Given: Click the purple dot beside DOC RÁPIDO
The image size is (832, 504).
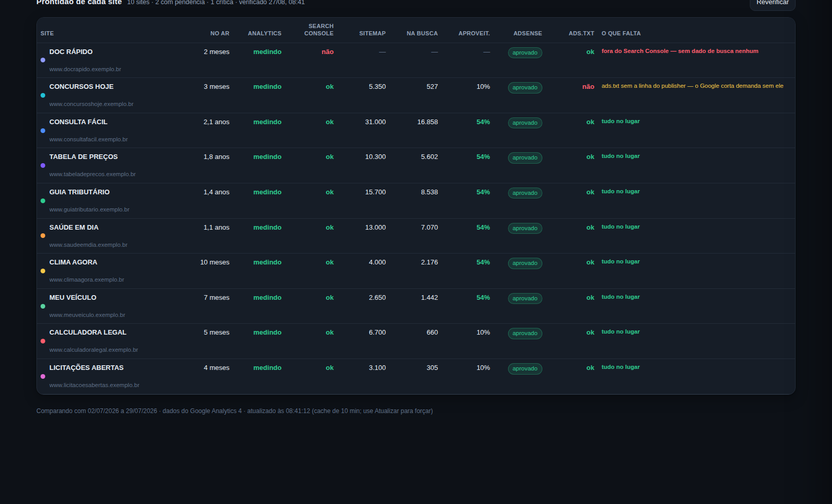Looking at the screenshot, I should tap(43, 60).
